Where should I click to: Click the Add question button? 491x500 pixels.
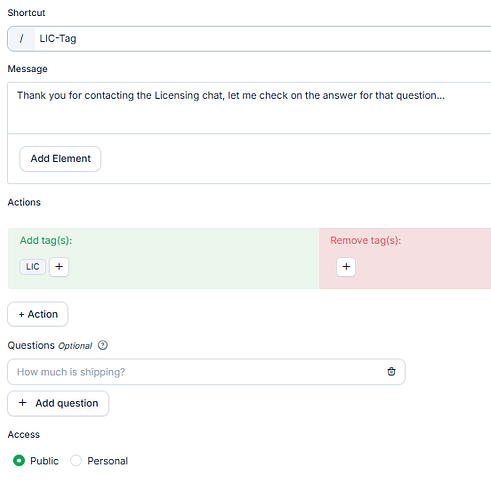58,403
